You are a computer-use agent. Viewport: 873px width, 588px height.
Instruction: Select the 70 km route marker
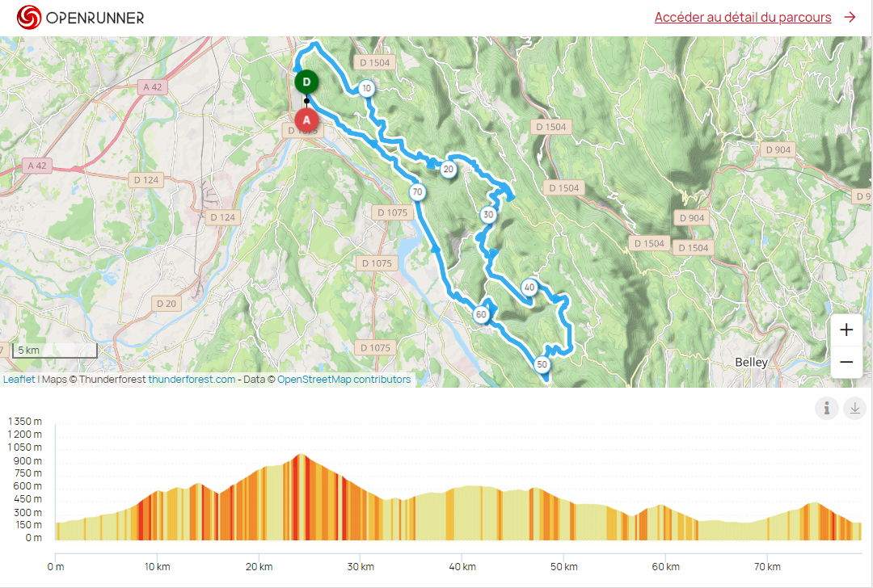coord(417,192)
